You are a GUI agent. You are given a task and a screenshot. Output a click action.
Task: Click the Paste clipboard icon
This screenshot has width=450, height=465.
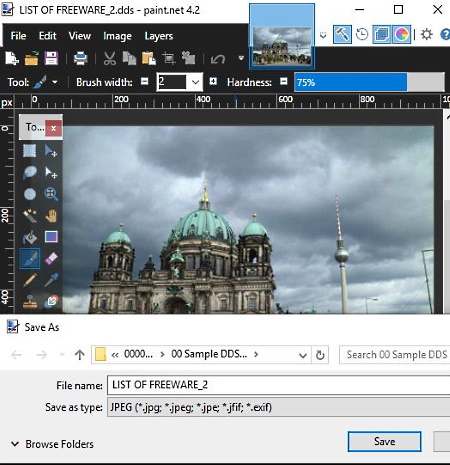149,59
